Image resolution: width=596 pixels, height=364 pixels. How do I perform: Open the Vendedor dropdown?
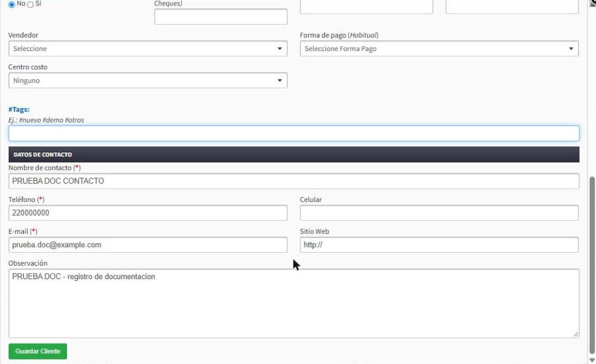[x=148, y=49]
